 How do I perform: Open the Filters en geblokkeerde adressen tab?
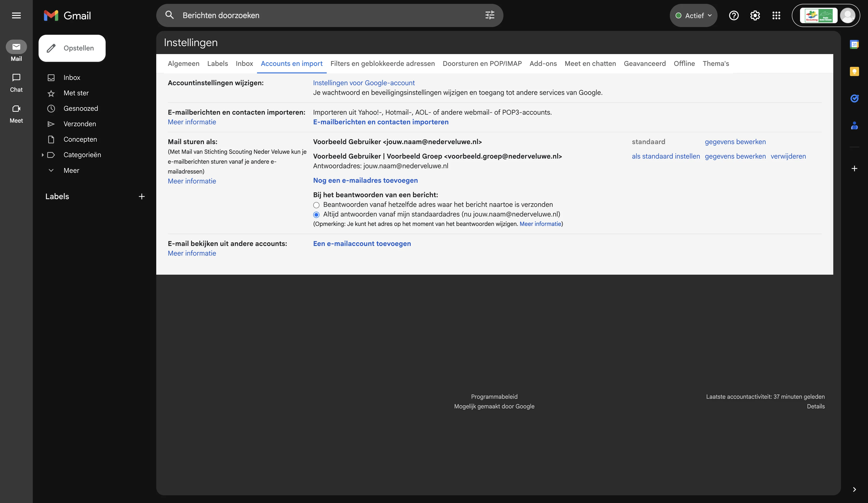pos(382,63)
